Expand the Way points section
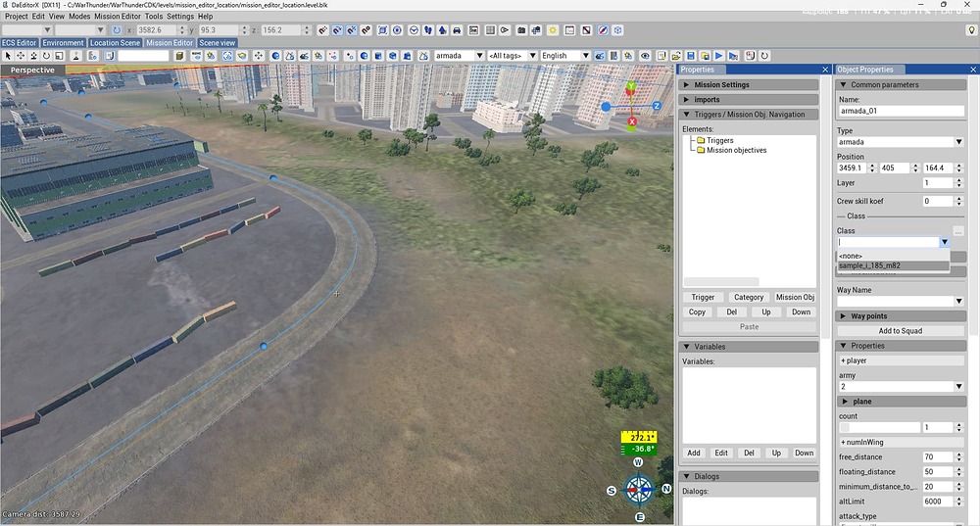The height and width of the screenshot is (526, 980). [x=901, y=316]
